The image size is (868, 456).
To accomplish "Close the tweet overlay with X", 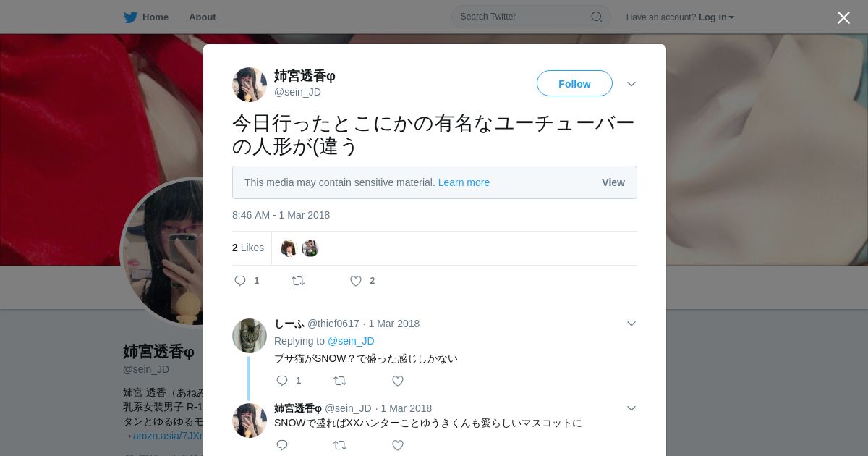I will coord(843,17).
